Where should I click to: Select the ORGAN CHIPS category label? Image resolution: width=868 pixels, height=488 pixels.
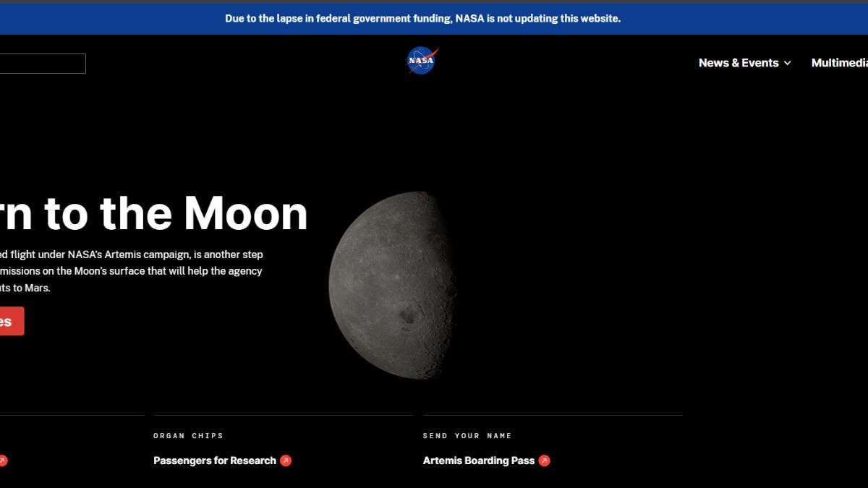pos(188,436)
